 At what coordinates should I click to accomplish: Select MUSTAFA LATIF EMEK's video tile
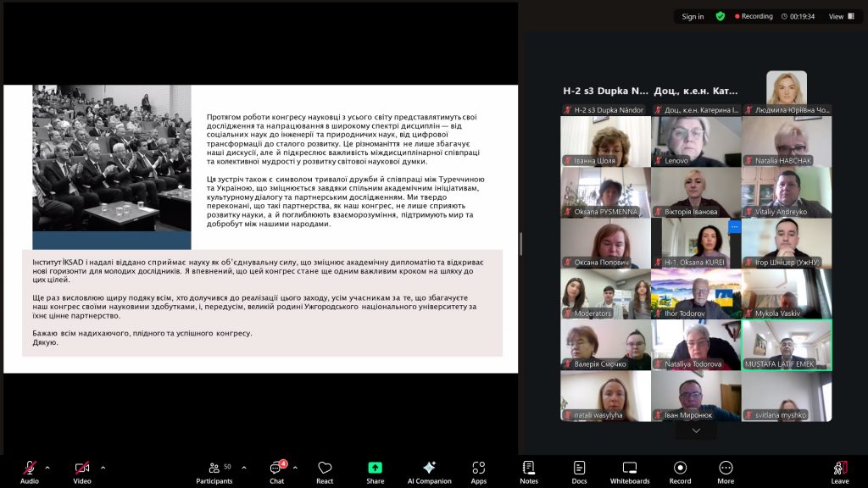[787, 345]
